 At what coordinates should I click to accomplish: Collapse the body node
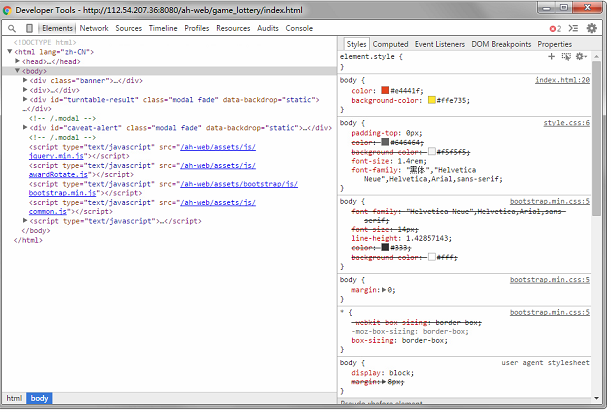pos(17,71)
